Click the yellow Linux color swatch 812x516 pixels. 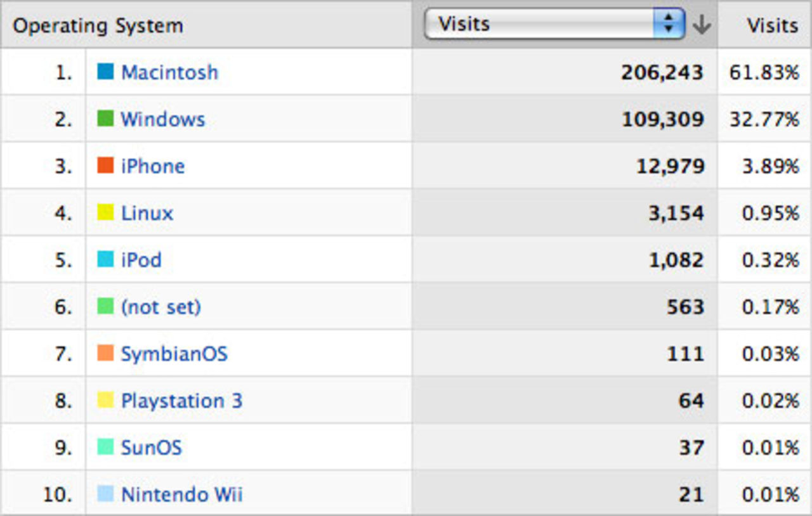click(x=105, y=212)
